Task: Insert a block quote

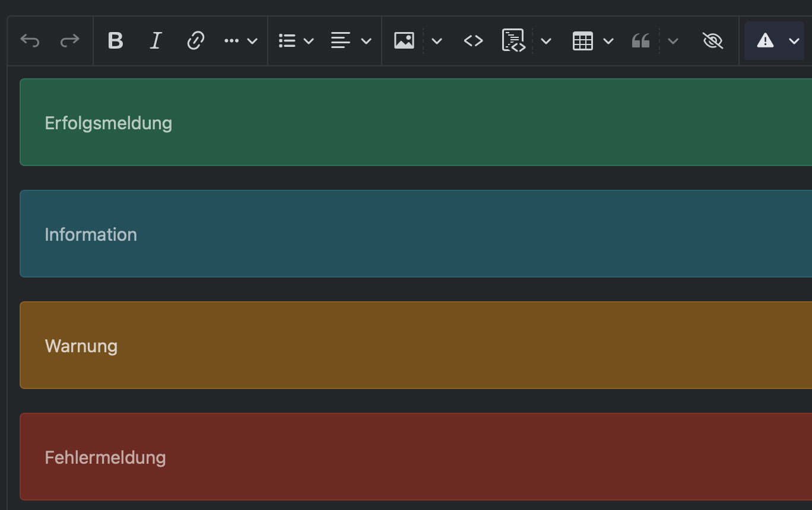Action: pyautogui.click(x=640, y=41)
